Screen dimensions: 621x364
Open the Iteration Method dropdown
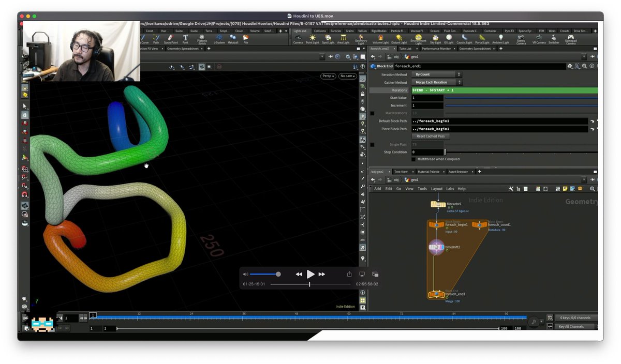[x=437, y=74]
